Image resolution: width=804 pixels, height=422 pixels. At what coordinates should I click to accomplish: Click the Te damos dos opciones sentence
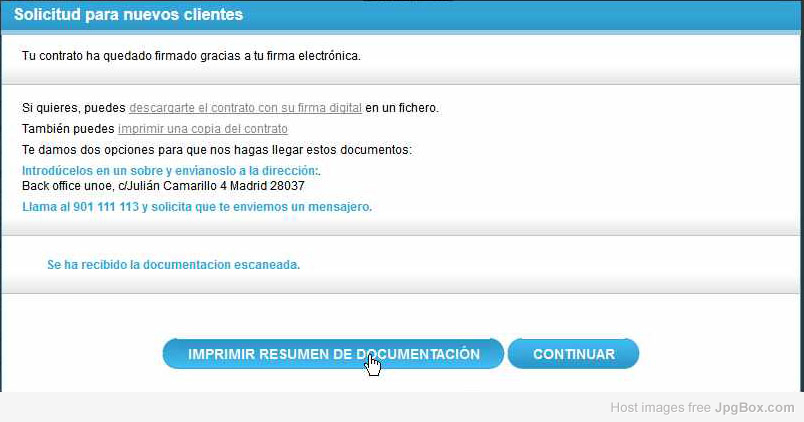[x=216, y=150]
